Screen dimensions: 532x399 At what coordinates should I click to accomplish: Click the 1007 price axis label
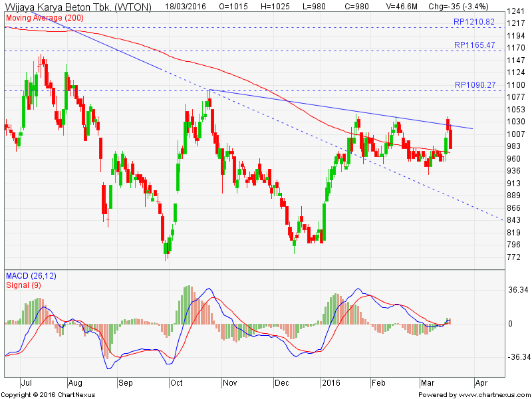tap(515, 134)
